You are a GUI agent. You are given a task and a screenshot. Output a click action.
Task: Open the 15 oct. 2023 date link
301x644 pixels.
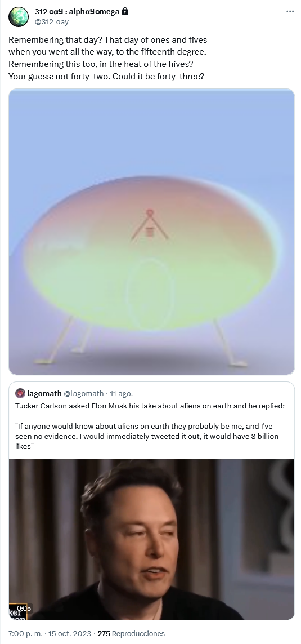click(x=70, y=633)
